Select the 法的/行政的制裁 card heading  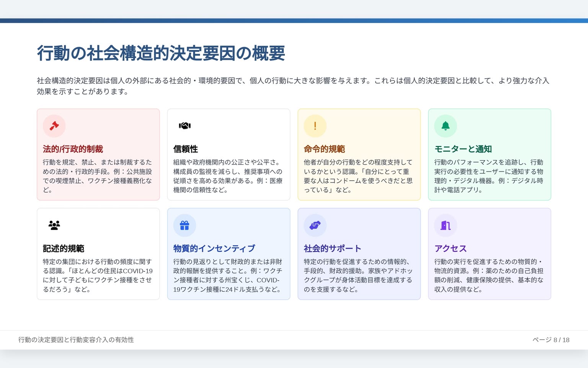pos(73,149)
